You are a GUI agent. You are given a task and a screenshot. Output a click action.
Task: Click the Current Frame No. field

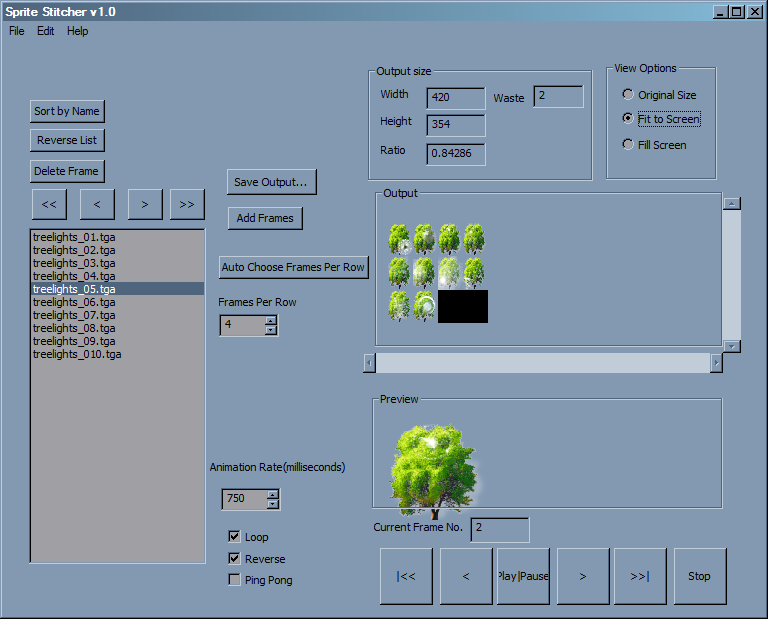500,529
